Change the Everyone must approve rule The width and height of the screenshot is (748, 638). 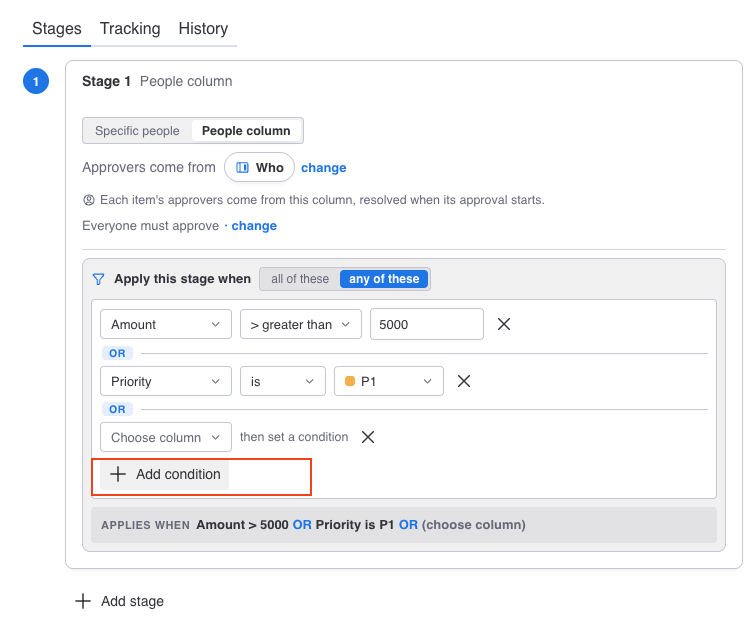point(254,226)
